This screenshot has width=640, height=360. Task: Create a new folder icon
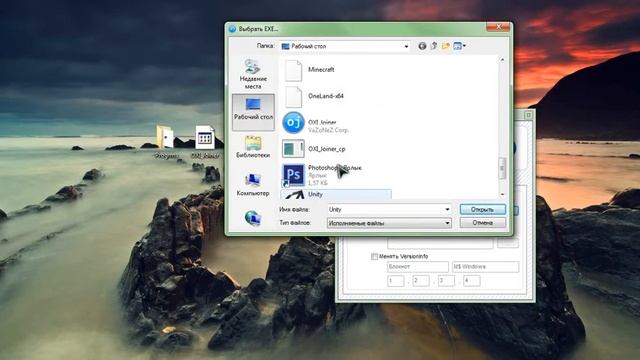[x=445, y=46]
